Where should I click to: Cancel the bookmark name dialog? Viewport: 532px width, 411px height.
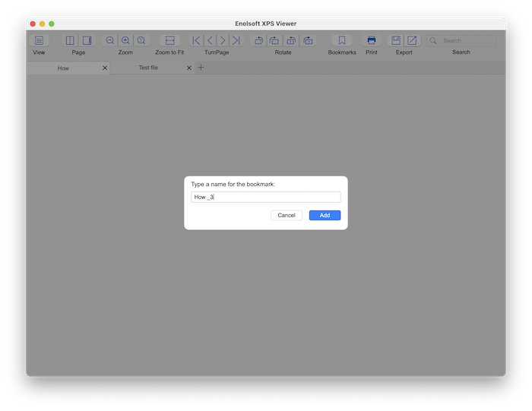pos(287,215)
